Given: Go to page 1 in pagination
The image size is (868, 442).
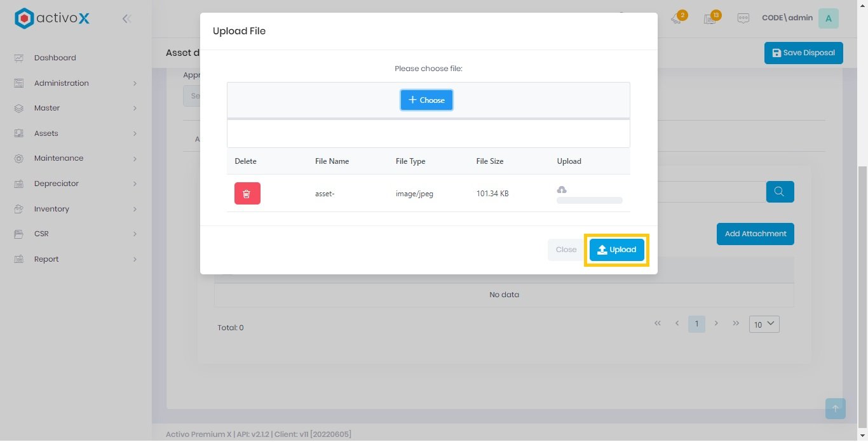Looking at the screenshot, I should point(696,324).
